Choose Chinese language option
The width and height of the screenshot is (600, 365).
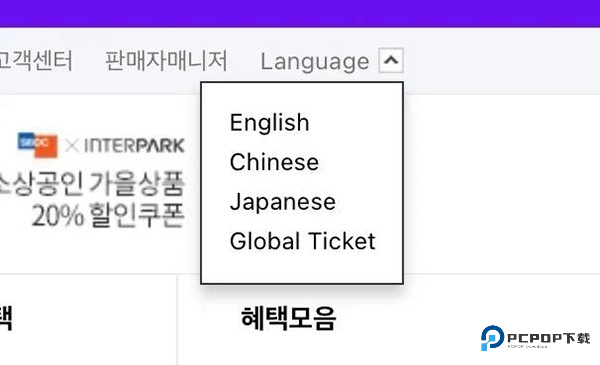click(x=274, y=162)
